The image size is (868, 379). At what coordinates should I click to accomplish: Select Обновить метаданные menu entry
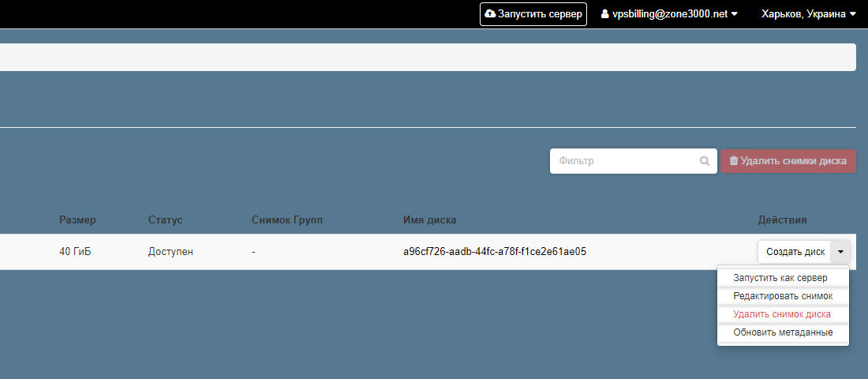tap(783, 332)
